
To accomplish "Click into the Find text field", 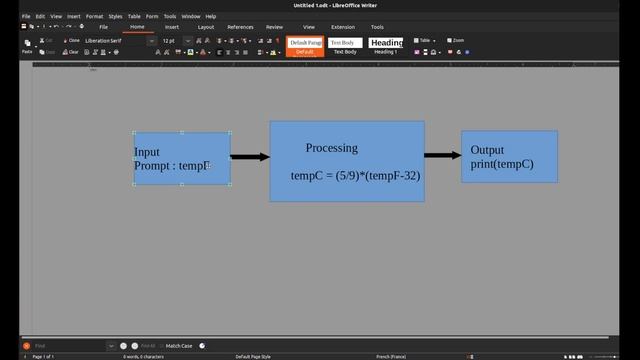I will pos(70,346).
